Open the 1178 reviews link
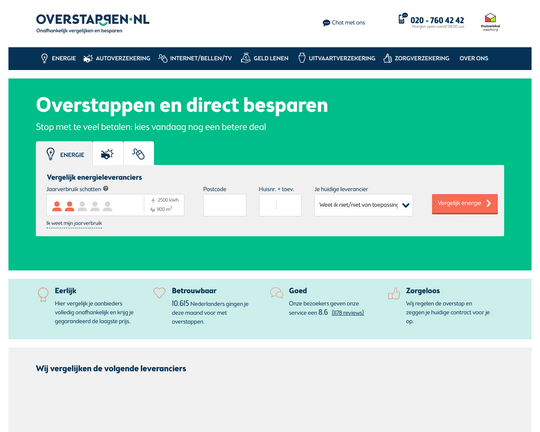Screen dimensions: 540x432 coord(348,313)
